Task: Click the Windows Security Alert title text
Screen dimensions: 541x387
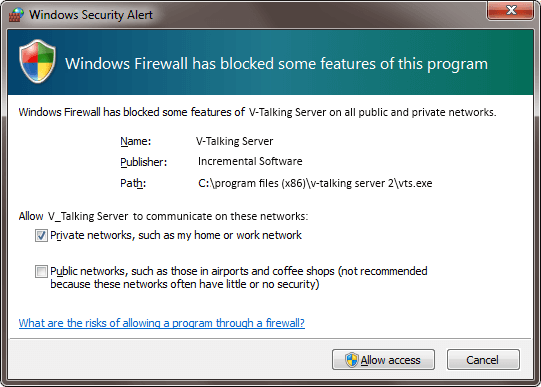Action: pos(91,15)
